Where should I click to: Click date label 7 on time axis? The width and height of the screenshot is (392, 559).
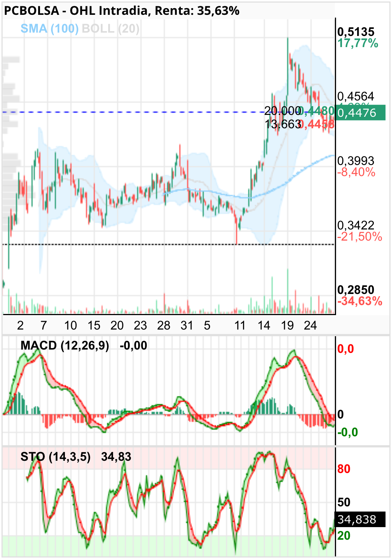click(44, 325)
